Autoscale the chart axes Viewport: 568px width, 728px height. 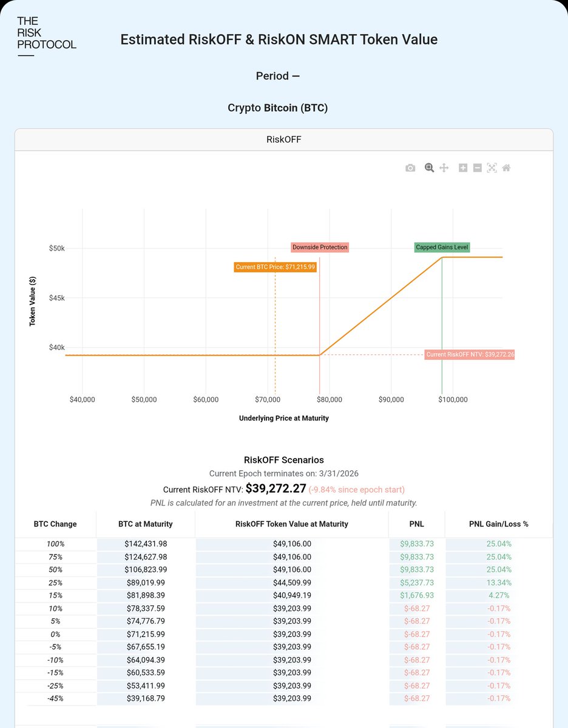pyautogui.click(x=492, y=168)
